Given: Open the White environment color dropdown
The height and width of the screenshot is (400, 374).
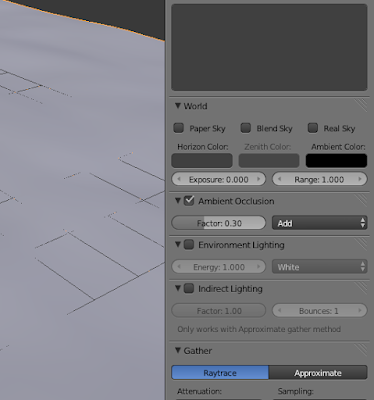Looking at the screenshot, I should (320, 267).
